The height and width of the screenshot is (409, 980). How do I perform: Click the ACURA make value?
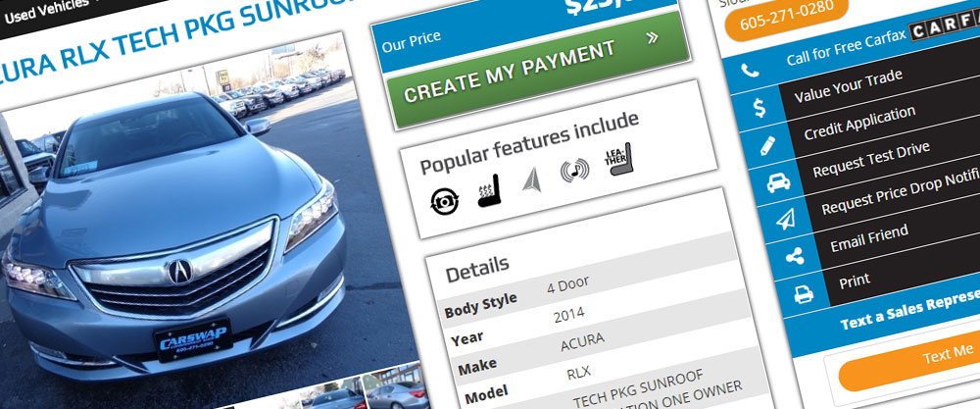(x=582, y=342)
